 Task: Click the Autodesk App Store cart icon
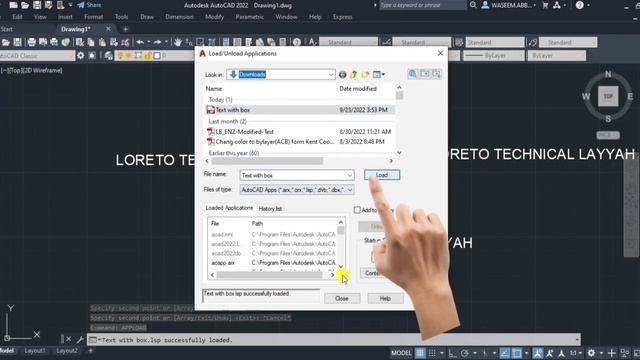[545, 5]
